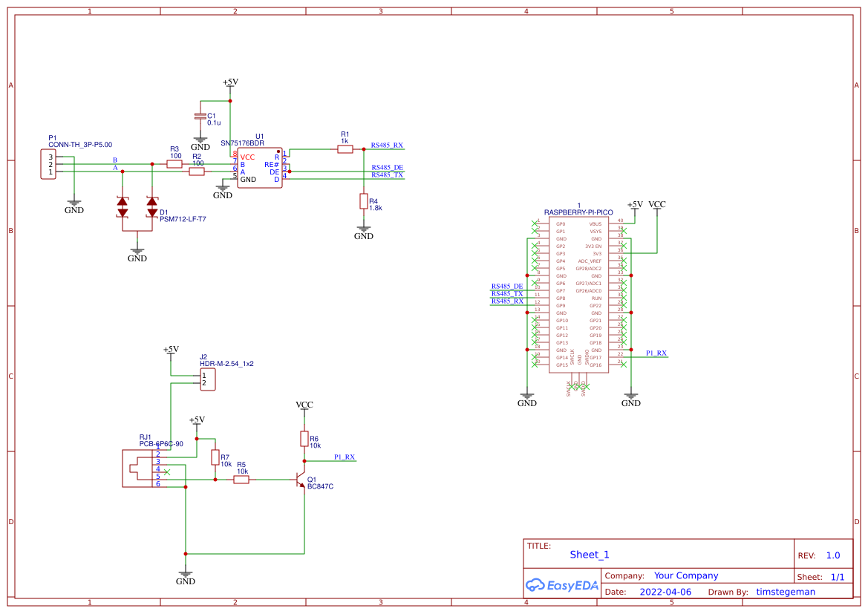868x614 pixels.
Task: Select the Sheet_1 title text field
Action: click(589, 555)
